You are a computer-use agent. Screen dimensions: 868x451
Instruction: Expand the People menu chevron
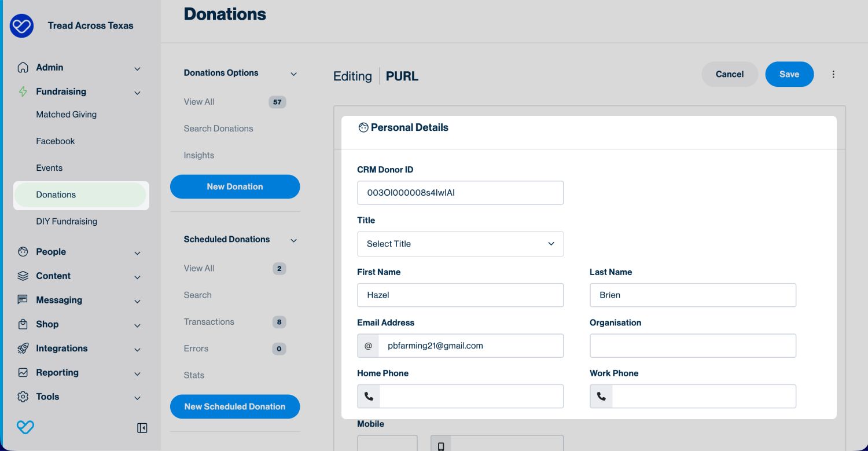[138, 252]
